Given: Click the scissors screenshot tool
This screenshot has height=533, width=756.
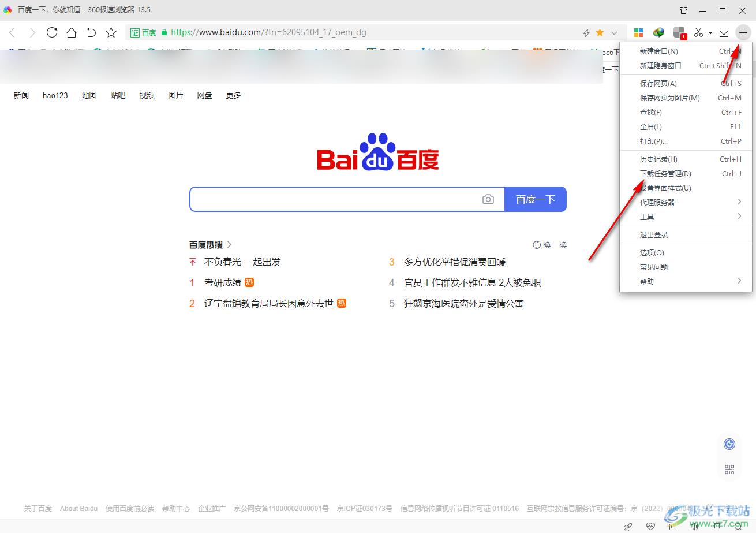Looking at the screenshot, I should [699, 32].
